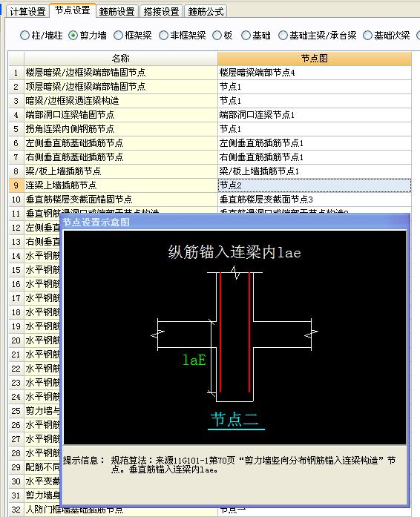This screenshot has height=517, width=420.
Task: Select row 连梁上墙插筋节点
Action: click(121, 185)
